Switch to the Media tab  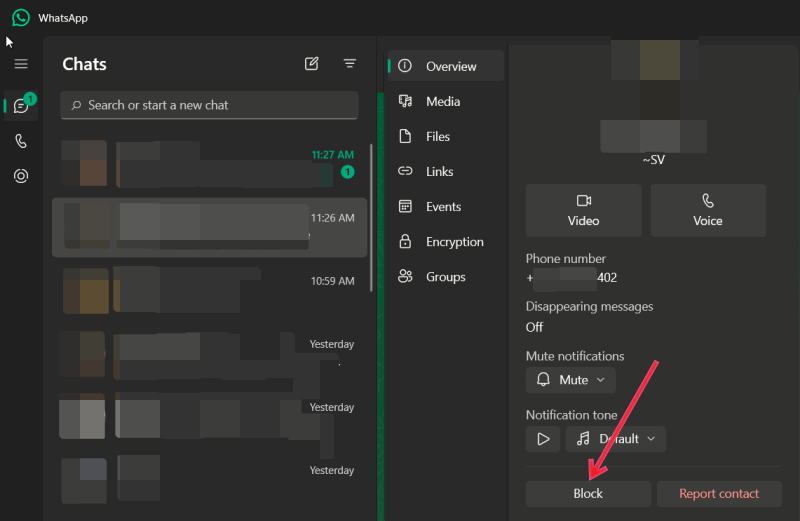click(x=446, y=101)
